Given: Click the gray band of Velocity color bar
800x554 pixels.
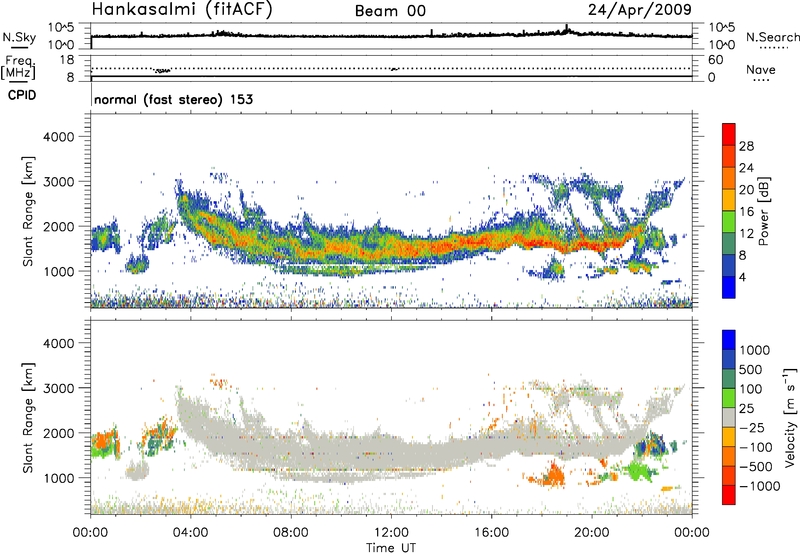Looking at the screenshot, I should pyautogui.click(x=729, y=417).
